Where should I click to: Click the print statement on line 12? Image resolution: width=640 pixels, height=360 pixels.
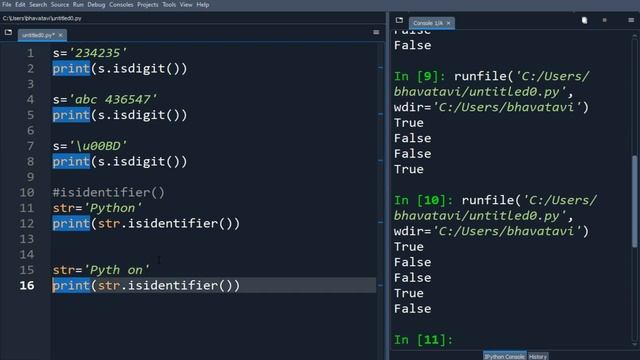click(146, 224)
